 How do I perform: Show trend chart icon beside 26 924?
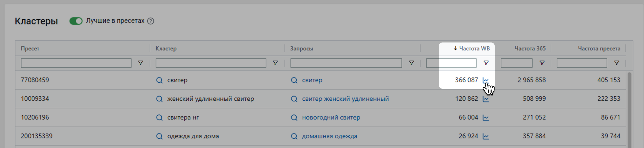click(x=485, y=136)
